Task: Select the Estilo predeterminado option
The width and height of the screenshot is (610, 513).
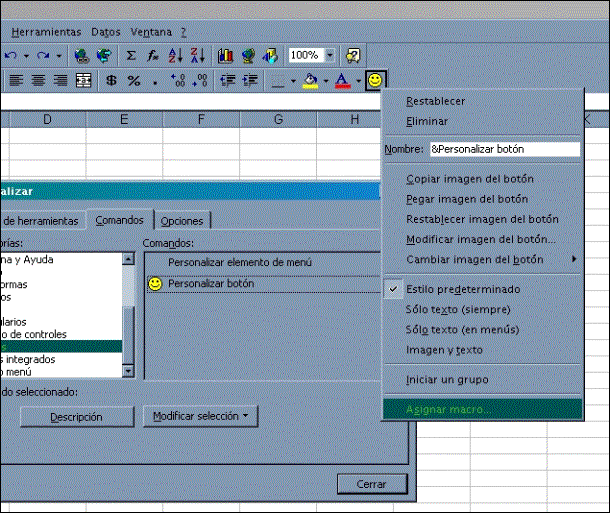Action: [x=456, y=289]
